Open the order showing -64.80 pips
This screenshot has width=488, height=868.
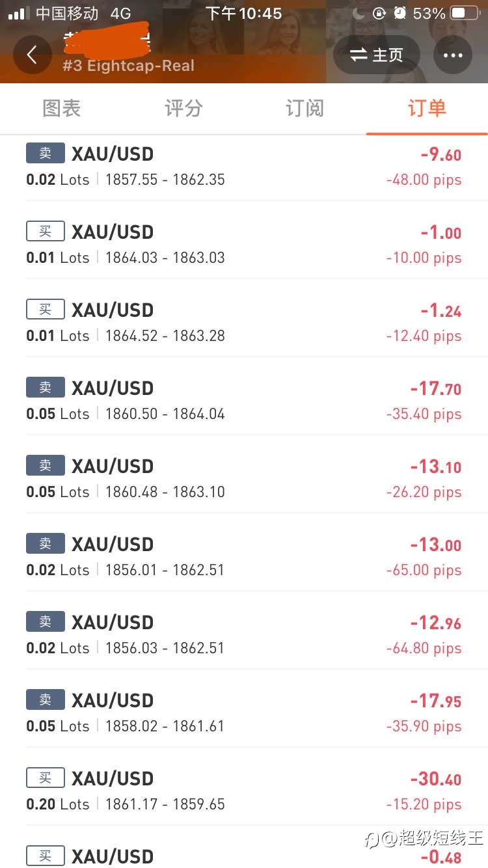tap(244, 630)
